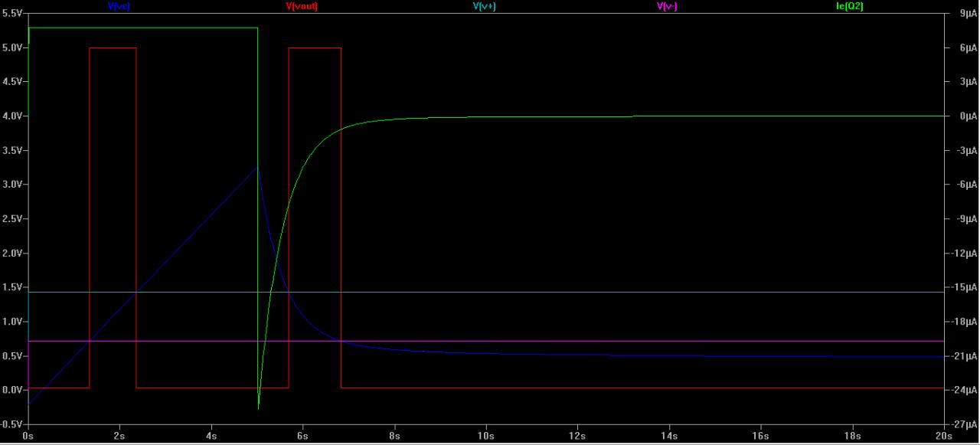Click the 0µA right axis label
This screenshot has width=980, height=445.
[968, 116]
